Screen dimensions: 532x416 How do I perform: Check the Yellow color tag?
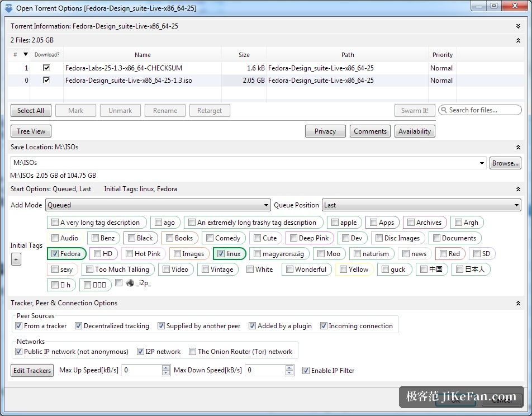point(343,270)
